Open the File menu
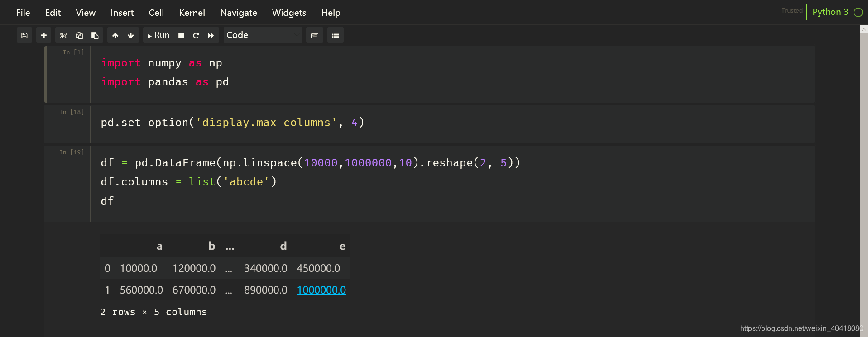This screenshot has height=337, width=868. 23,13
